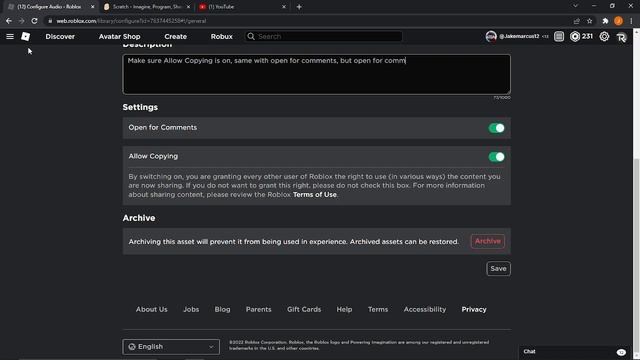
Task: Click the browser address bar
Action: tap(306, 21)
